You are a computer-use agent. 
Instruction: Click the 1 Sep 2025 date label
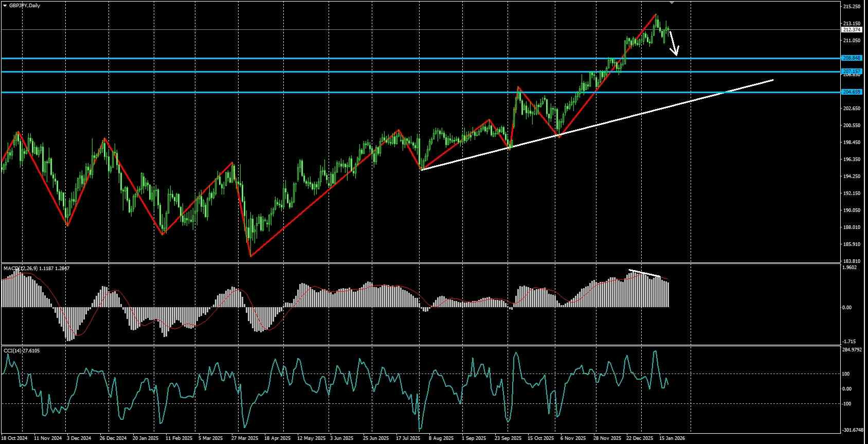click(474, 438)
